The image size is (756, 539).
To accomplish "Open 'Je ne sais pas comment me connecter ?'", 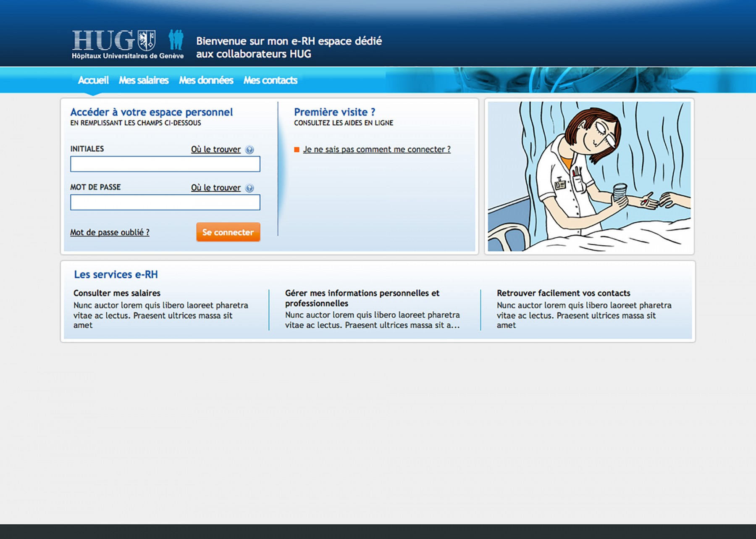I will [x=377, y=150].
